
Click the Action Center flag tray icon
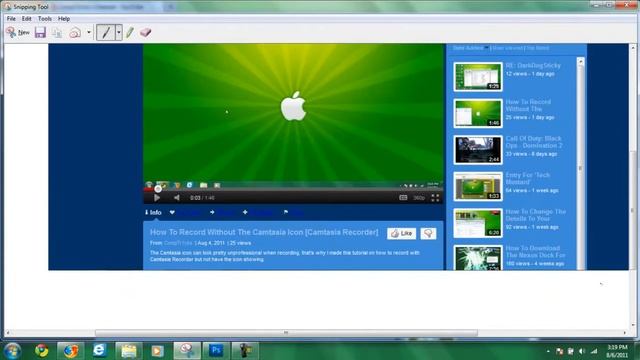point(560,351)
